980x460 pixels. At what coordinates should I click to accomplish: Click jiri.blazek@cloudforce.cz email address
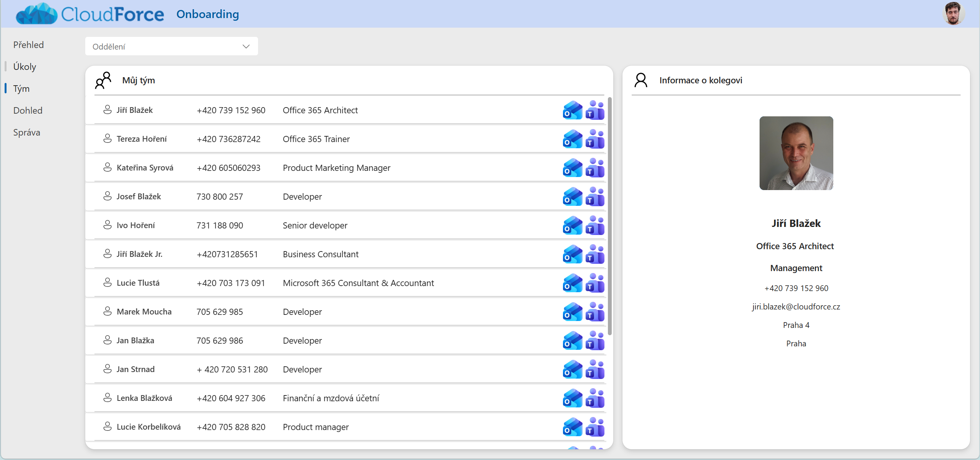pos(796,307)
